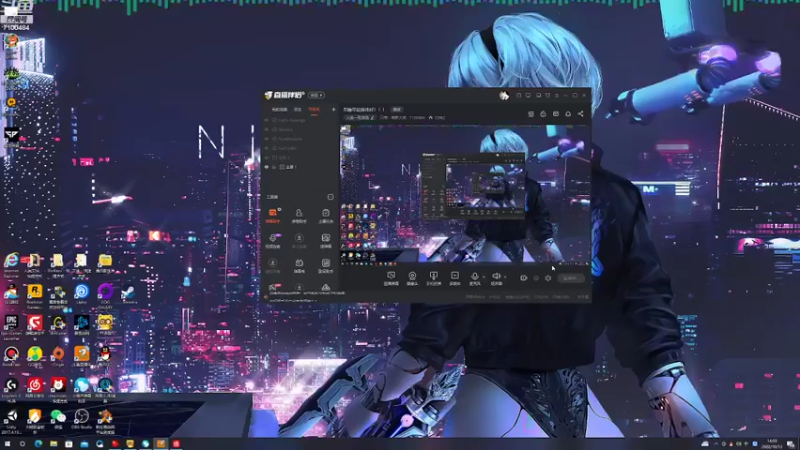Open Microsoft Edge from the taskbar
Image resolution: width=800 pixels, height=450 pixels.
pos(38,444)
